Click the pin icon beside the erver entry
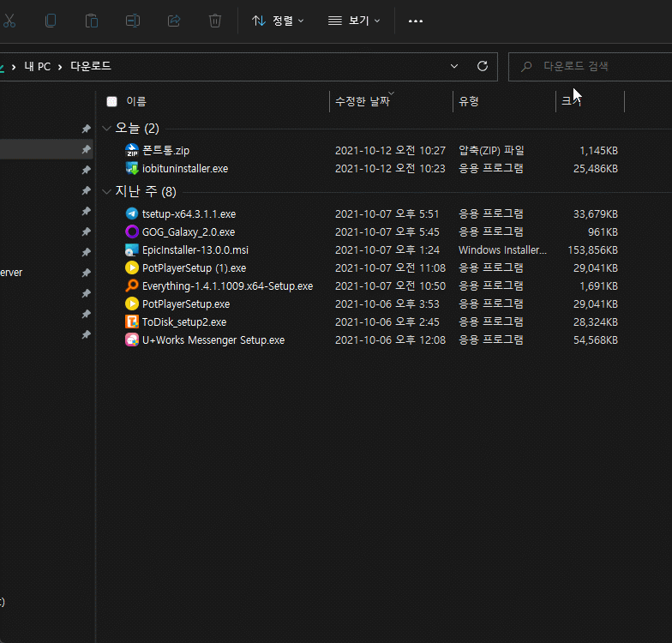This screenshot has height=643, width=672. coord(86,273)
